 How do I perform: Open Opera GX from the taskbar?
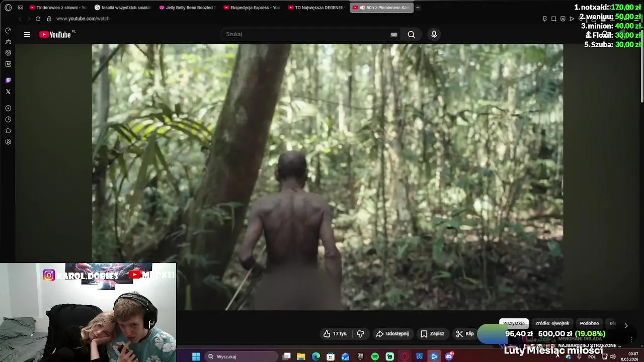[x=405, y=356]
